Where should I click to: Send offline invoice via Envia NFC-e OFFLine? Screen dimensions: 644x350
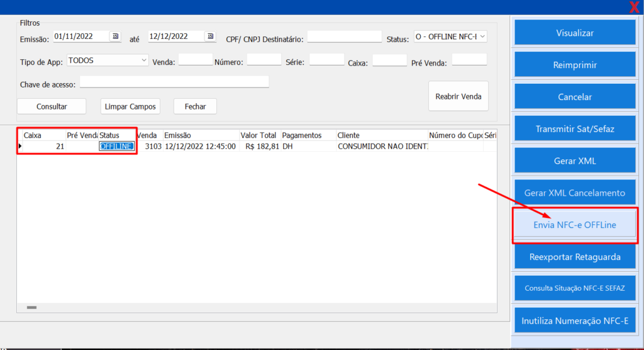[x=575, y=225]
